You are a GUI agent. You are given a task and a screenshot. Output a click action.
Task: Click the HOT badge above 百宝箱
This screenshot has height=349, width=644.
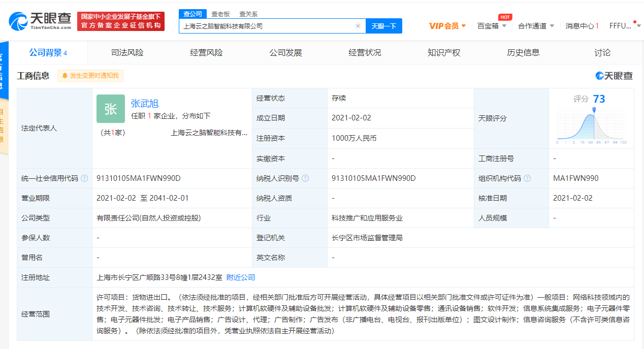tap(504, 17)
